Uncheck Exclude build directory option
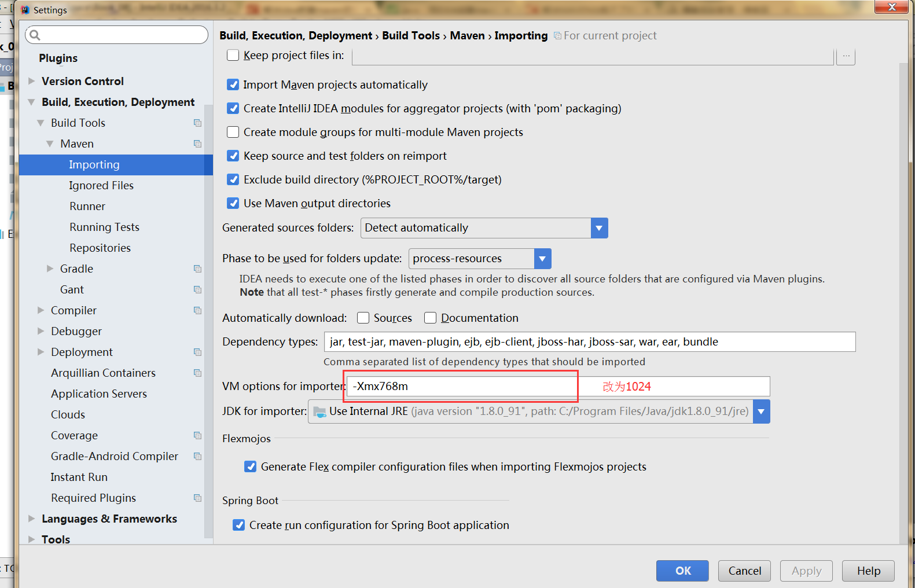 (233, 179)
